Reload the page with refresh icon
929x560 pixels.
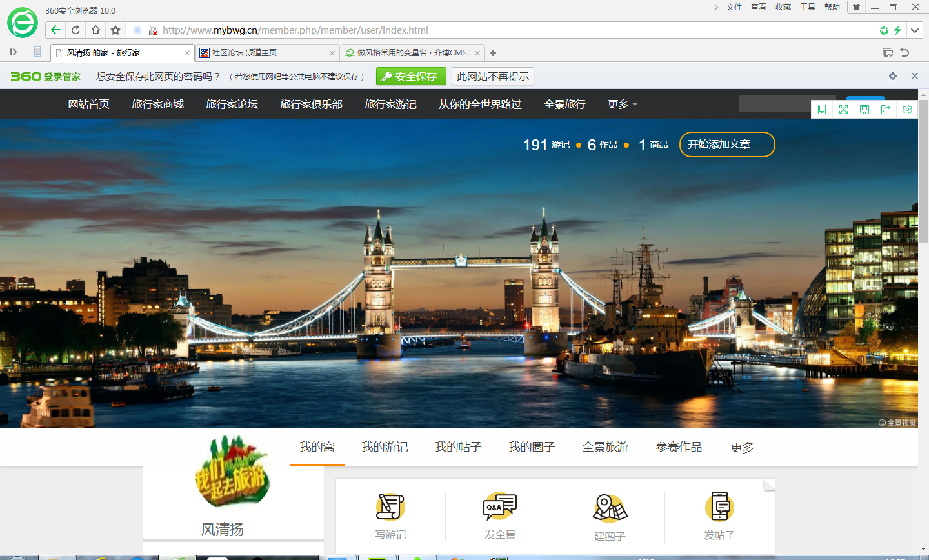(x=75, y=30)
